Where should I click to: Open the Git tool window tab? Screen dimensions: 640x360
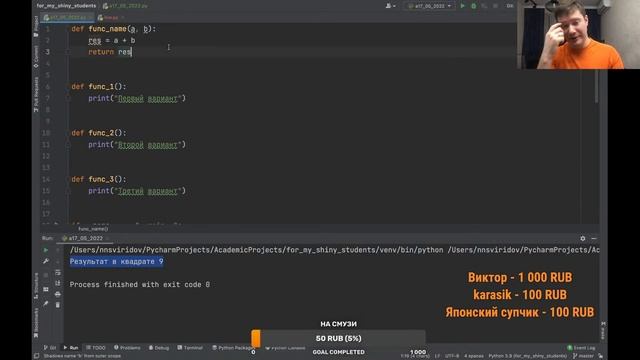pyautogui.click(x=50, y=348)
